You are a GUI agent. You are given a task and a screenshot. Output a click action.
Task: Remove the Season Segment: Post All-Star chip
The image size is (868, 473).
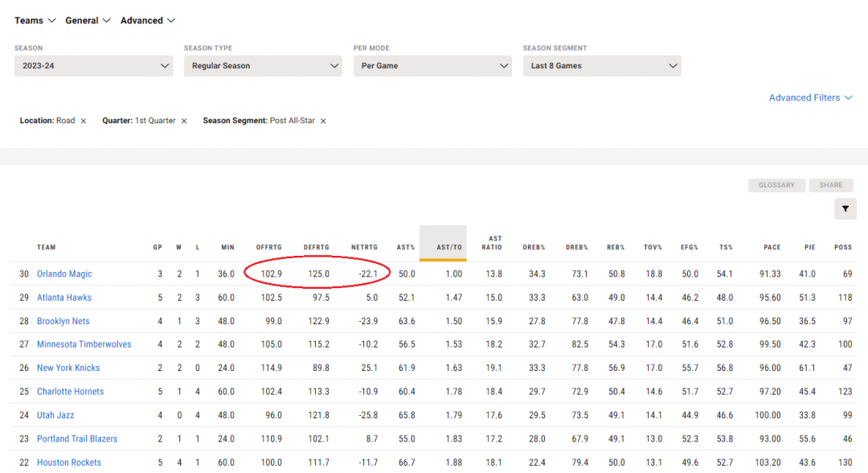pos(323,121)
